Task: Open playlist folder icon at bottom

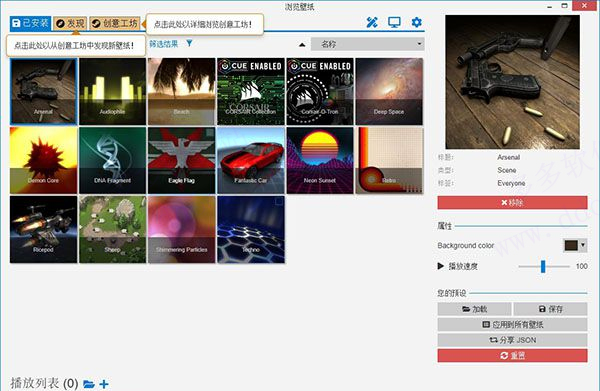Action: 89,384
